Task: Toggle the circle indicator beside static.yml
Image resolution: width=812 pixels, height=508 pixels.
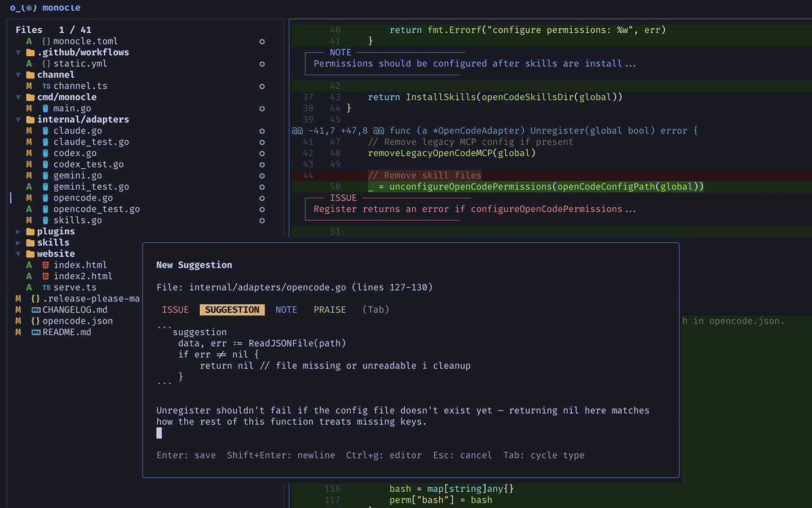Action: [x=262, y=64]
